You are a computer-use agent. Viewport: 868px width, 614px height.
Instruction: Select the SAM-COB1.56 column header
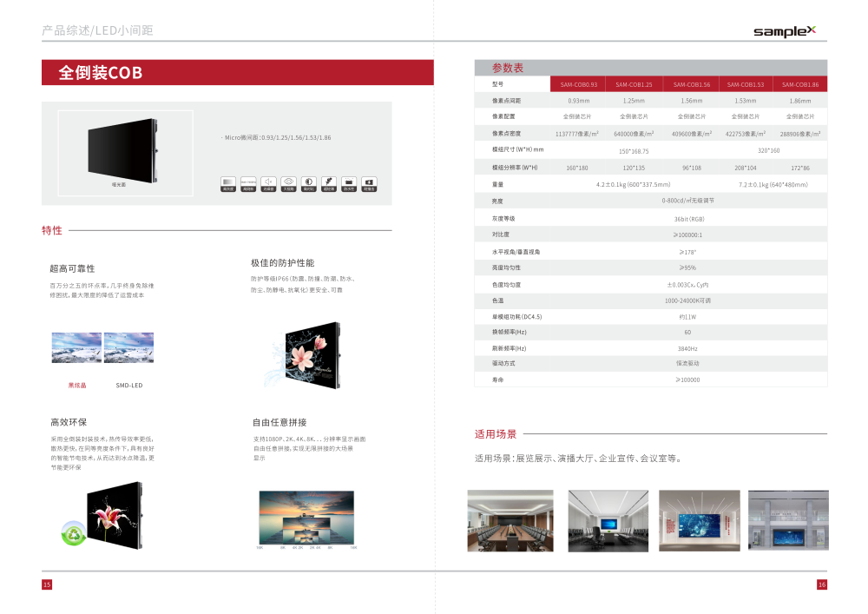[x=689, y=84]
